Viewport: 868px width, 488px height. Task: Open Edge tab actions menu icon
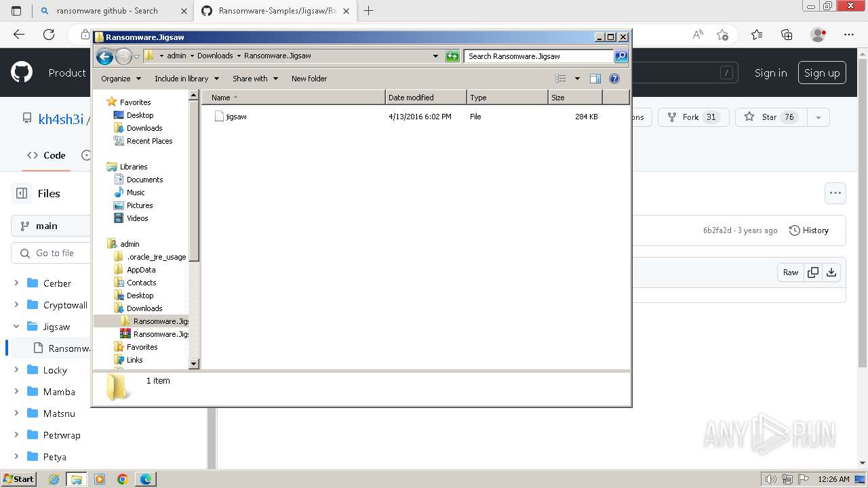[16, 11]
